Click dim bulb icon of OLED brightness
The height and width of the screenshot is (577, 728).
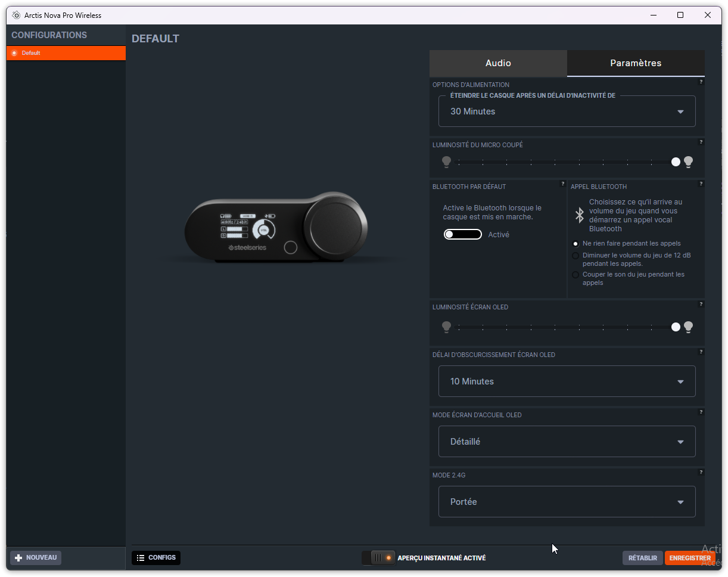447,327
